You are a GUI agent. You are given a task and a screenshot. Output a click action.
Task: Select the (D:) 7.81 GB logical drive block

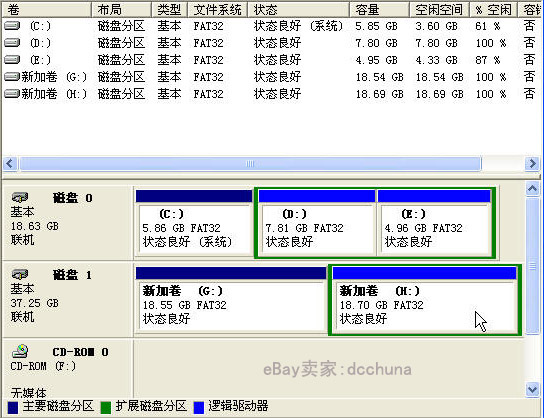pyautogui.click(x=317, y=223)
